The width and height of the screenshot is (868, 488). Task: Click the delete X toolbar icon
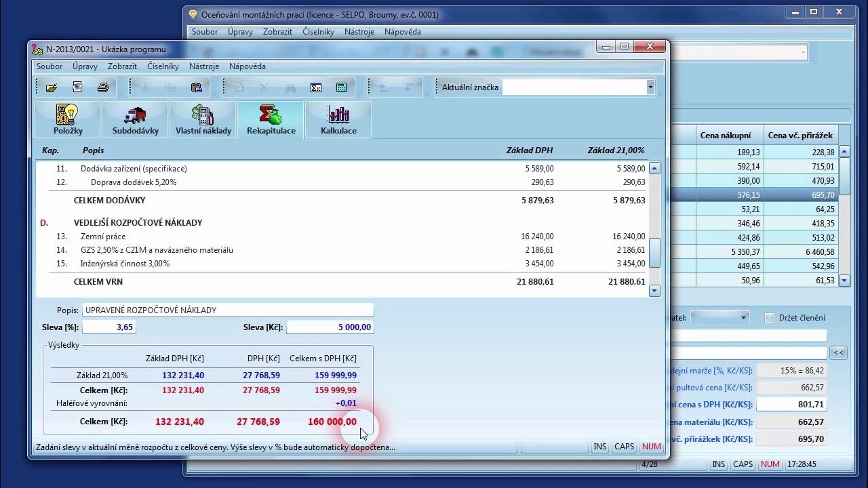264,87
